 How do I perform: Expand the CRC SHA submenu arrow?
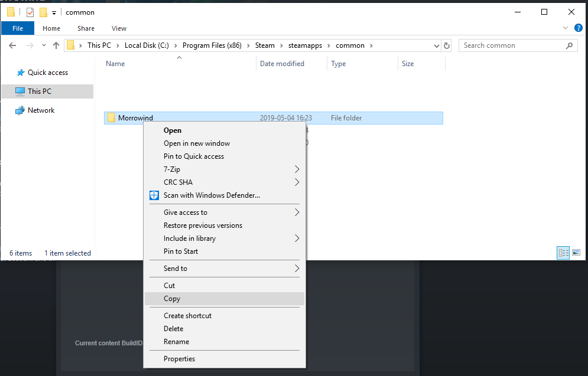[x=297, y=182]
